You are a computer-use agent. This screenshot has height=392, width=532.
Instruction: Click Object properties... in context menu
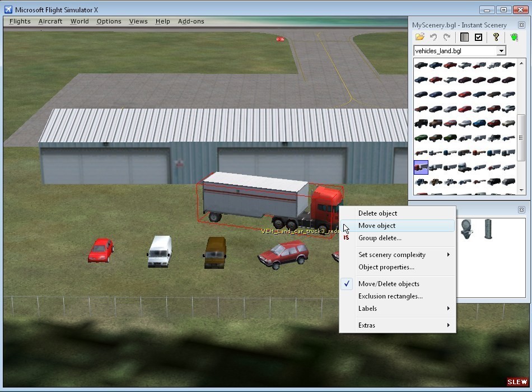tap(386, 267)
